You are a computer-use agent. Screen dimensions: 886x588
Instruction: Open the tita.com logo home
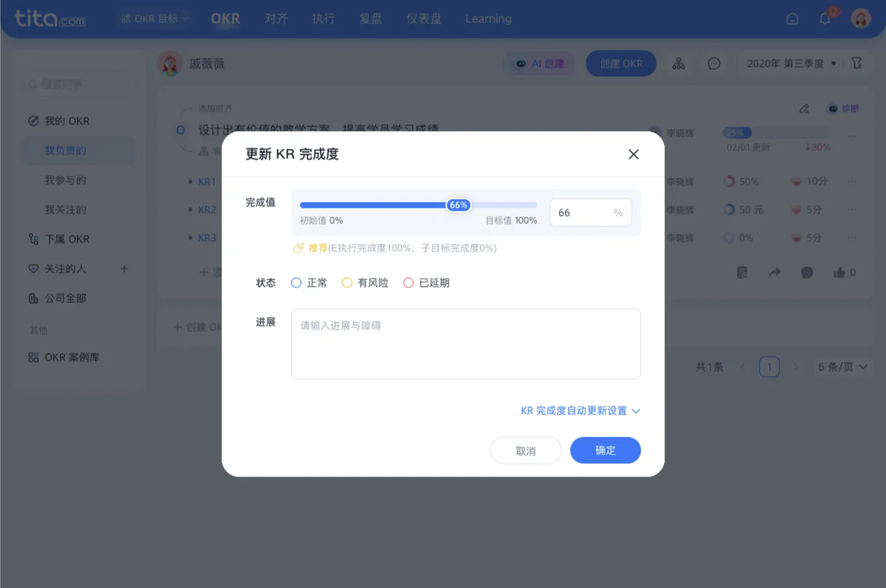pos(50,19)
